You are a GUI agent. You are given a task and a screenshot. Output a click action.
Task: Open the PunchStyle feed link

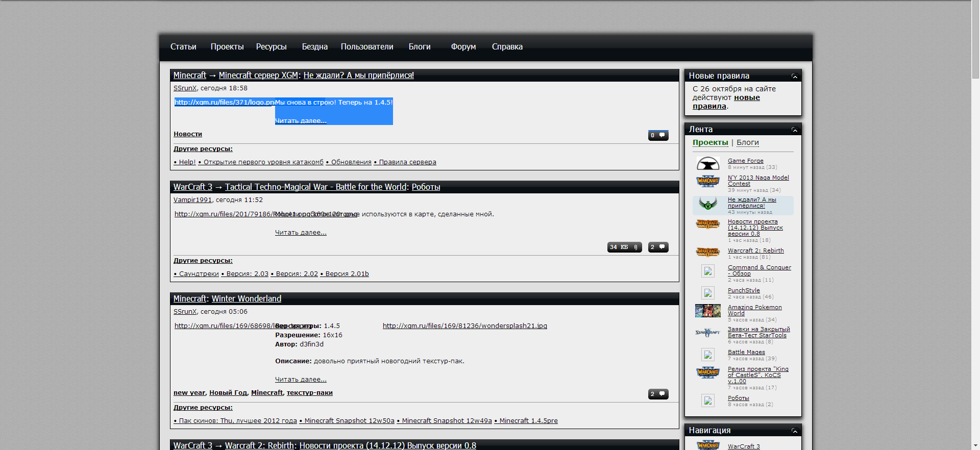coord(744,290)
